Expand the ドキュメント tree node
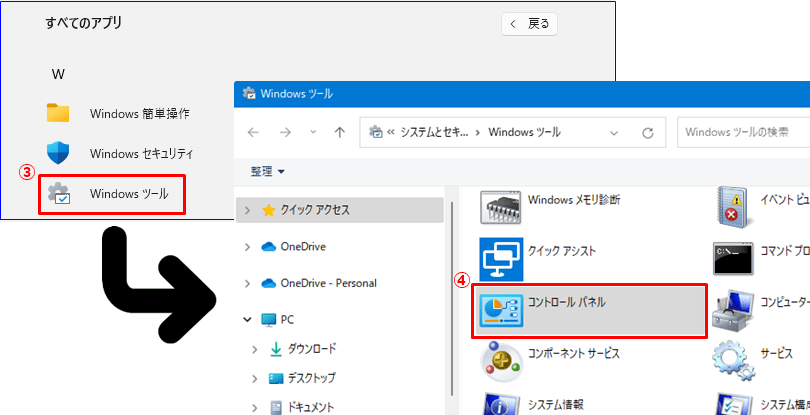The image size is (810, 415). [255, 408]
